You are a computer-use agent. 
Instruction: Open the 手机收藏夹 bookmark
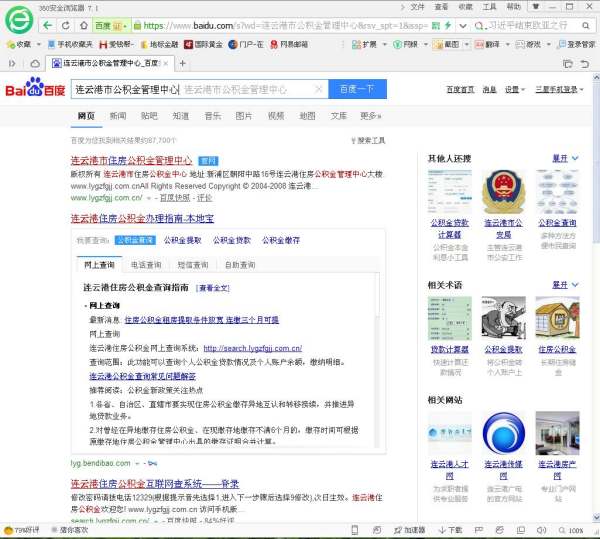pyautogui.click(x=70, y=44)
